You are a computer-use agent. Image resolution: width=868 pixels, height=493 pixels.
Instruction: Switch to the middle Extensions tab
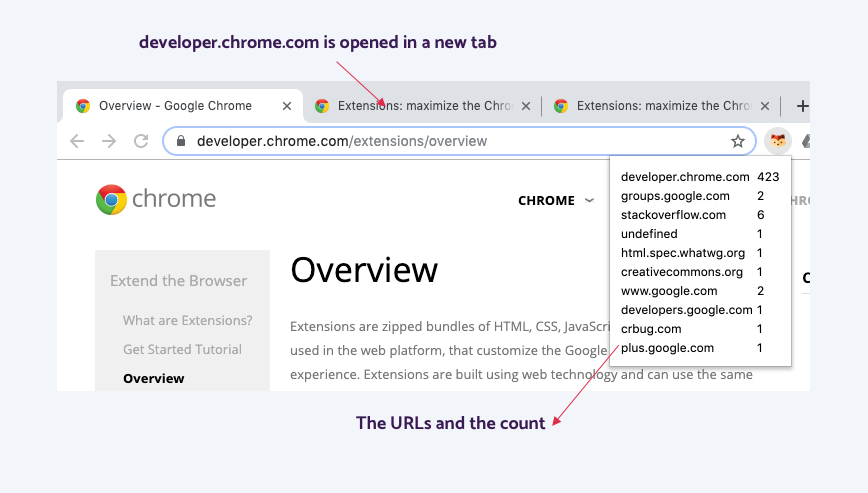click(422, 106)
